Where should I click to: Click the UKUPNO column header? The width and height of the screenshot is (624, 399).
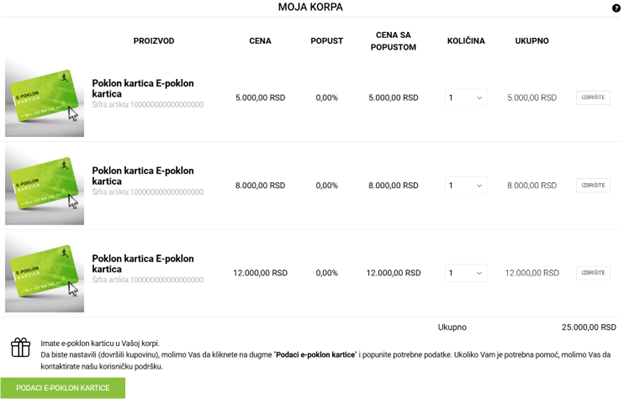(532, 41)
